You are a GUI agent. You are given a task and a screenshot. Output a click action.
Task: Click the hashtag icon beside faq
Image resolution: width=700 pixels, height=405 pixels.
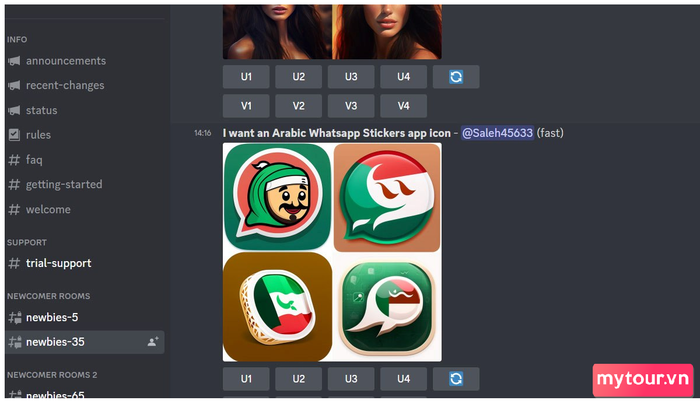pyautogui.click(x=14, y=160)
